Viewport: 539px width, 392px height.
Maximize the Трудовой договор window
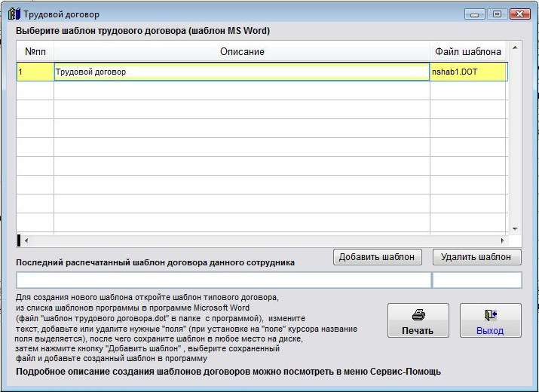point(497,14)
